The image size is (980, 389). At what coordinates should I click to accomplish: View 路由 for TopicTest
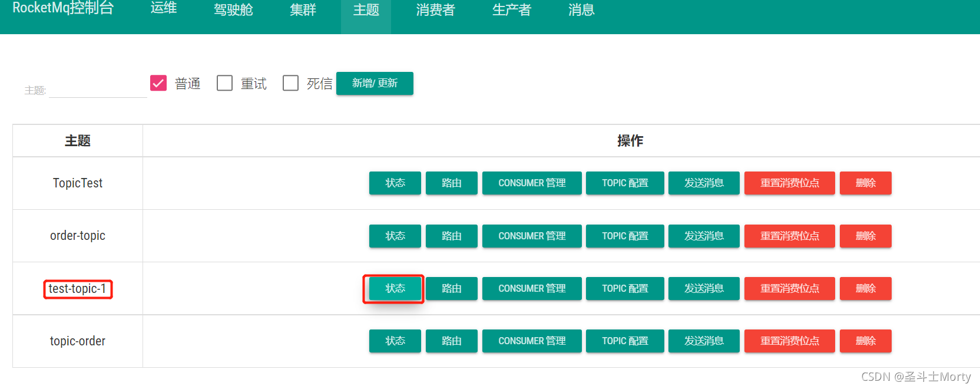(452, 183)
